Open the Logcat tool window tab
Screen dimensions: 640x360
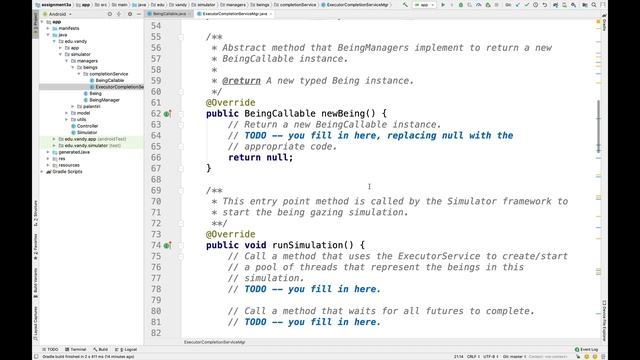point(126,349)
